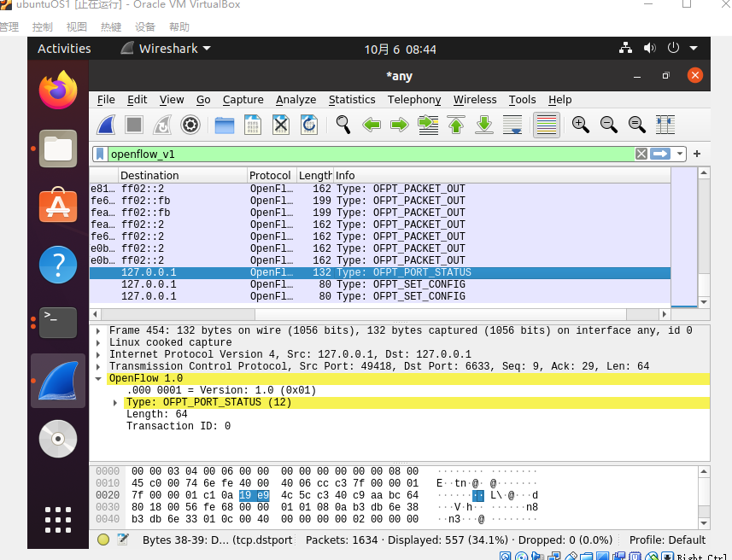The image size is (732, 560).
Task: Toggle auto-scroll to last packet
Action: point(512,125)
